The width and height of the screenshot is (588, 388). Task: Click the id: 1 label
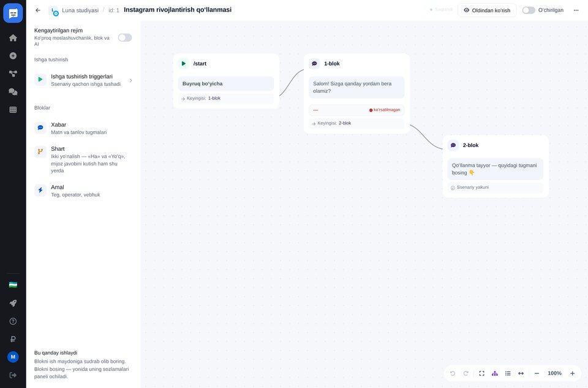(114, 10)
